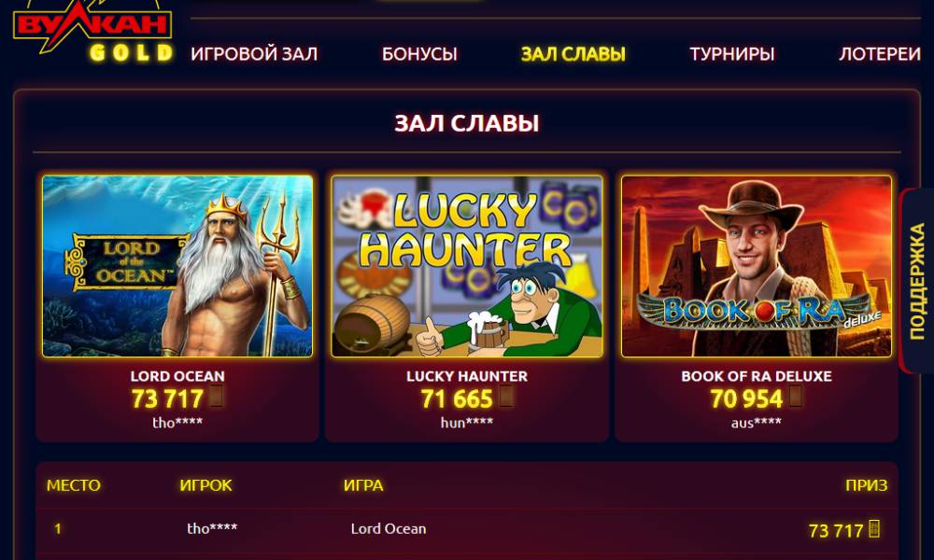The image size is (934, 560).
Task: Navigate to the Лотереи section
Action: (x=880, y=54)
